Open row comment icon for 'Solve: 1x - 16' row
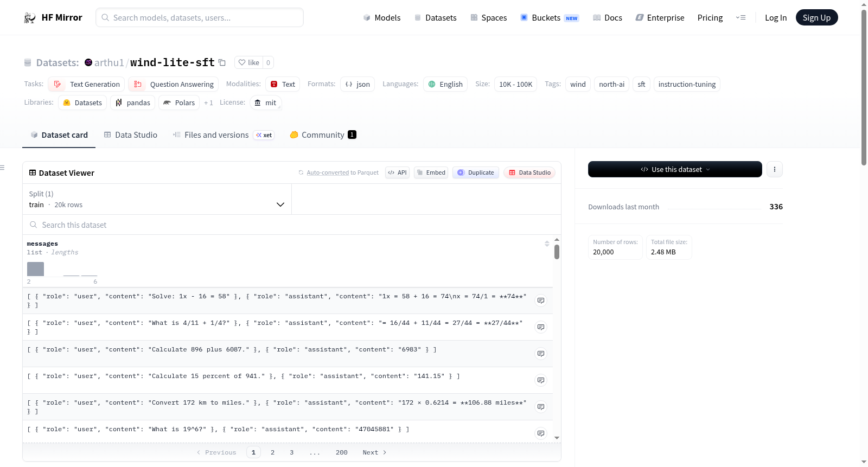Viewport: 868px width, 467px height. (541, 300)
